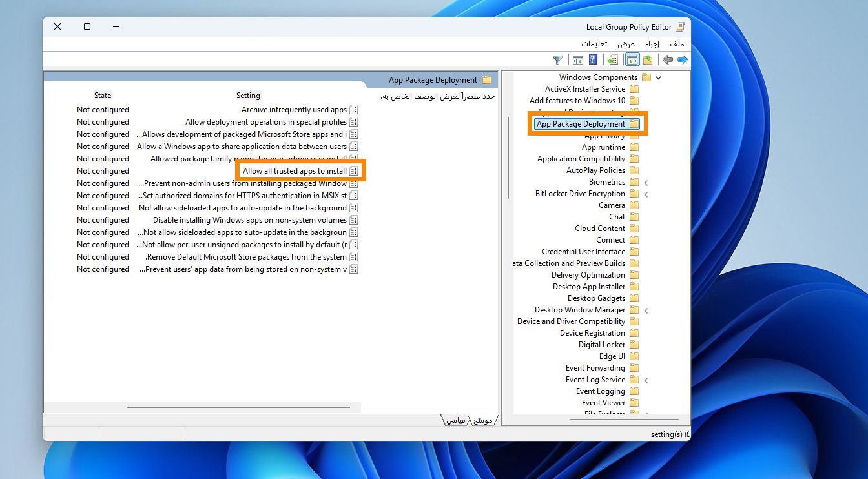Toggle the show/hide console tree toolbar icon
Screen dimensions: 868x479
(x=632, y=60)
